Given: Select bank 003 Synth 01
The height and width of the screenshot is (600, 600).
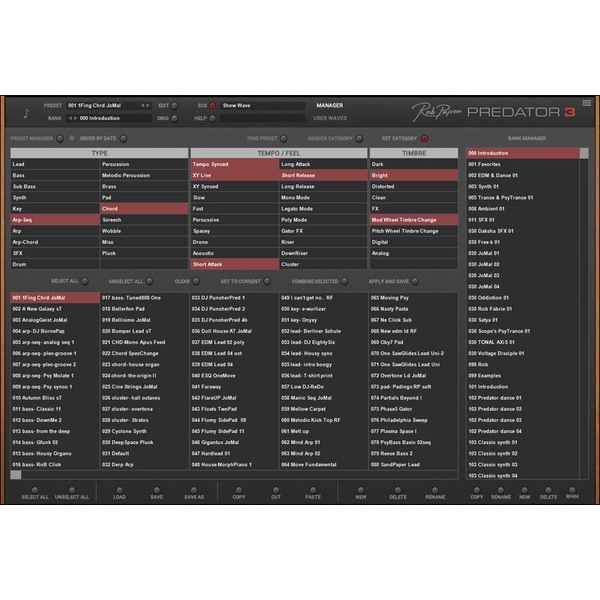Looking at the screenshot, I should (523, 186).
